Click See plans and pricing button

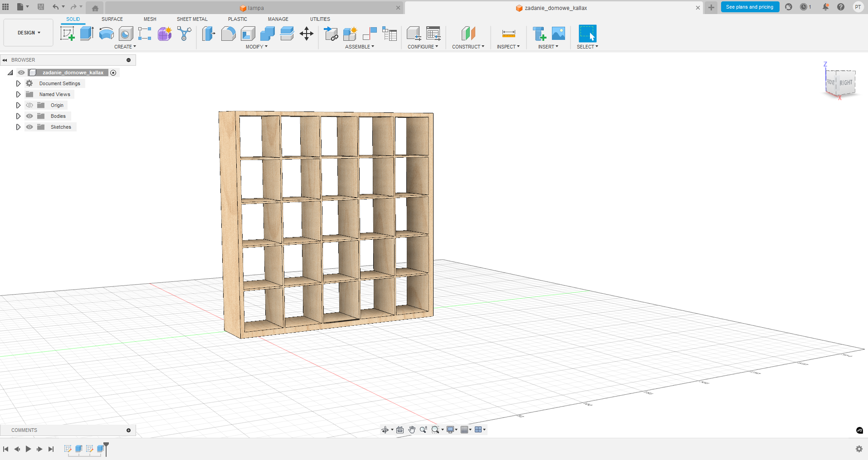tap(749, 7)
